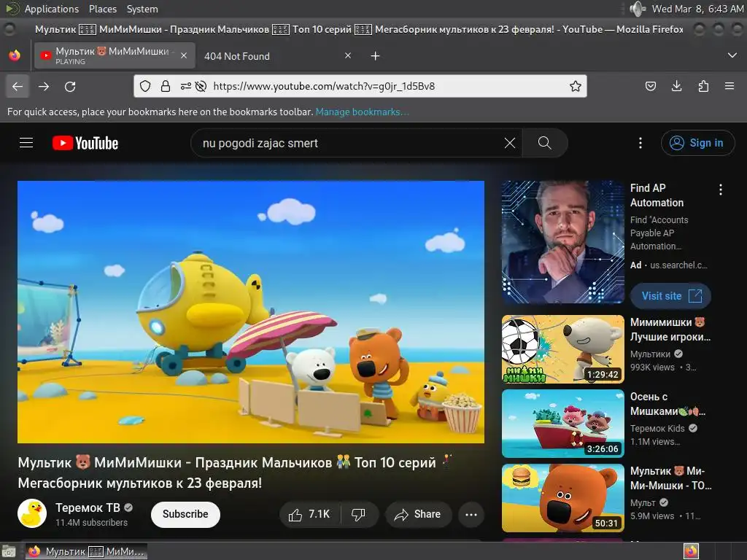This screenshot has width=747, height=560.
Task: Close the 404 Not Found tab
Action: 348,55
